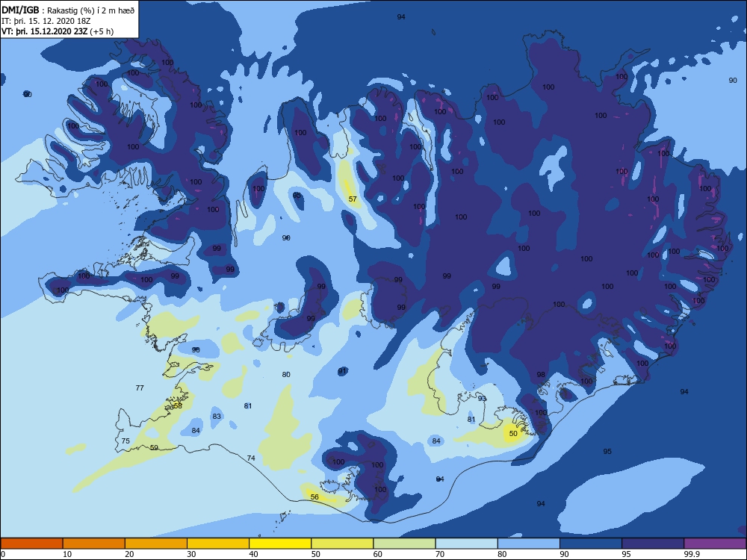Click the '20' legend tick label
Screen dimensions: 747x560
click(129, 554)
